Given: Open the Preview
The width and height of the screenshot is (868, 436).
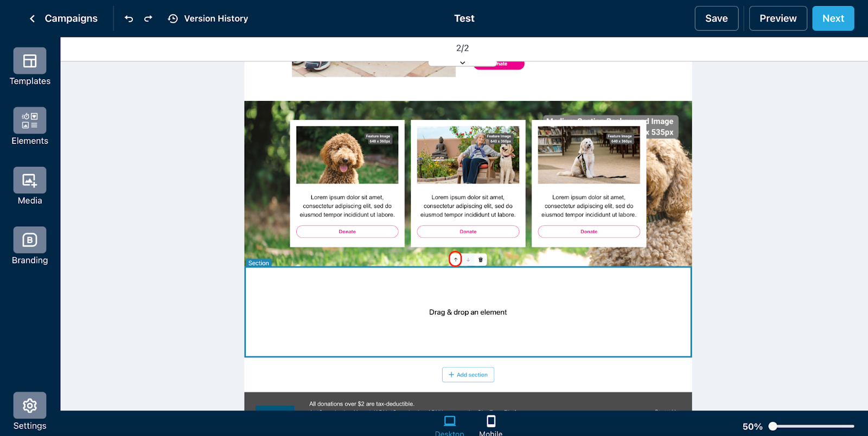Looking at the screenshot, I should [x=778, y=18].
